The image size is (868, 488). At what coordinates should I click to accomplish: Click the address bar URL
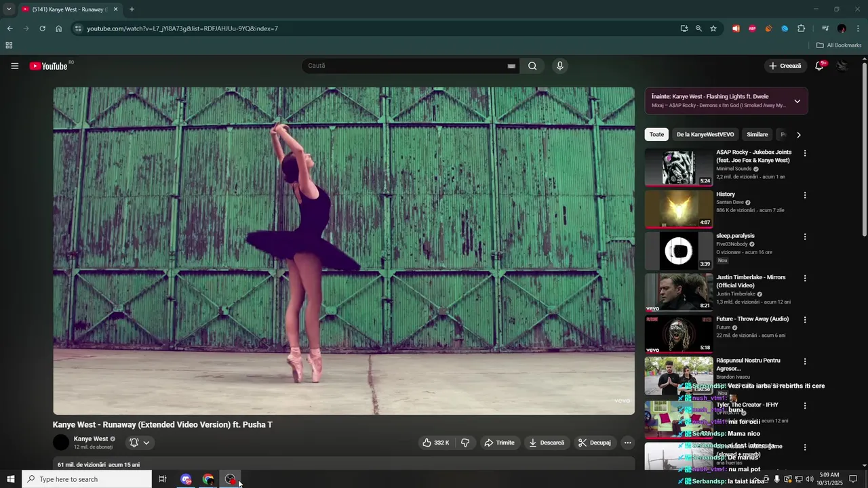182,28
